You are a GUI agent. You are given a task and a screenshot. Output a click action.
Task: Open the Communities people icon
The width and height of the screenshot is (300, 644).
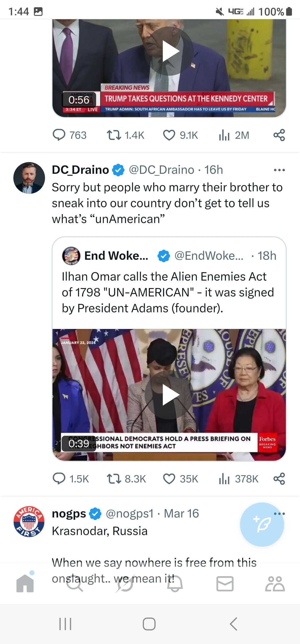tap(275, 583)
